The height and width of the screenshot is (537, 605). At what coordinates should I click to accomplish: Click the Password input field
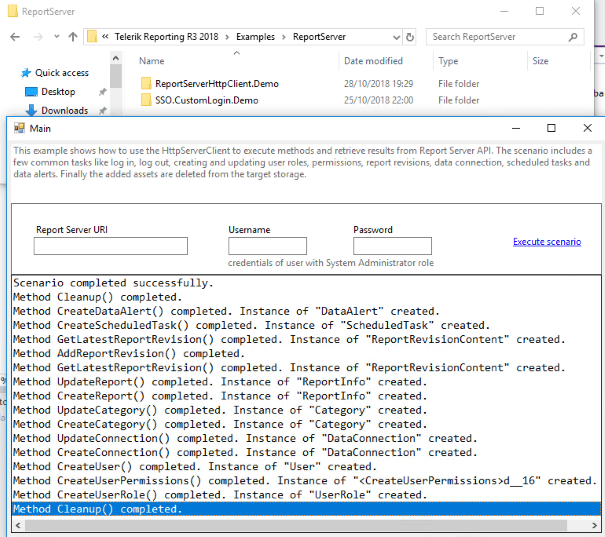click(x=392, y=246)
